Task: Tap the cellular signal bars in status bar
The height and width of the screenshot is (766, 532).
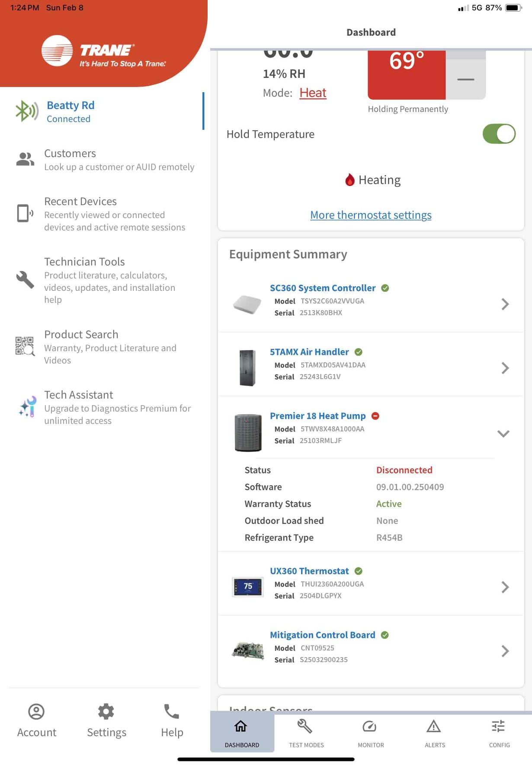Action: (463, 8)
